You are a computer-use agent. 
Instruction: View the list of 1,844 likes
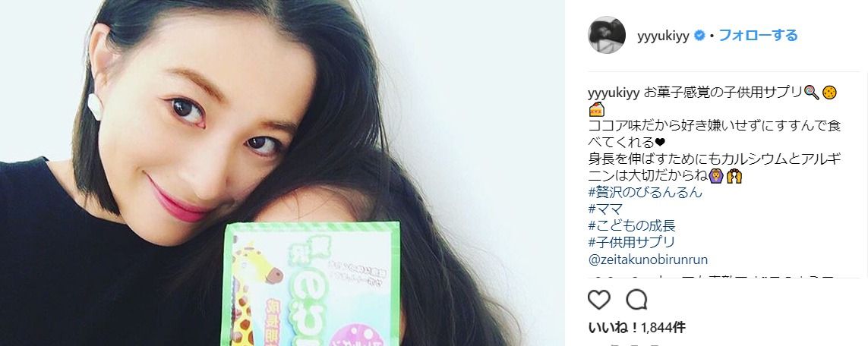point(636,328)
